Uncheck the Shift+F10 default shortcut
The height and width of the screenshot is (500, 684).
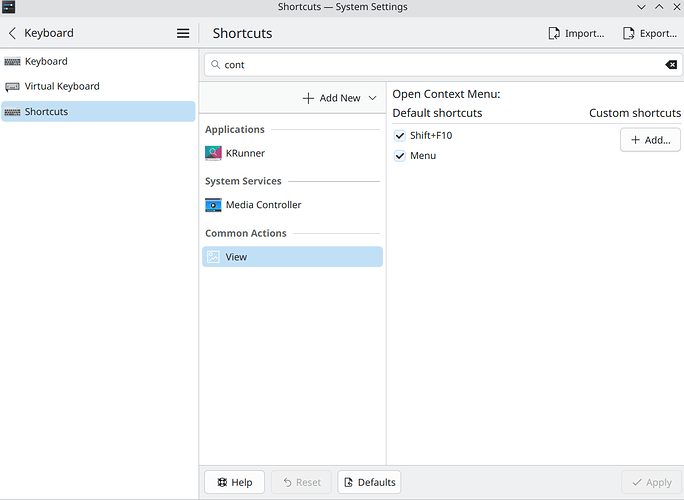coord(400,136)
